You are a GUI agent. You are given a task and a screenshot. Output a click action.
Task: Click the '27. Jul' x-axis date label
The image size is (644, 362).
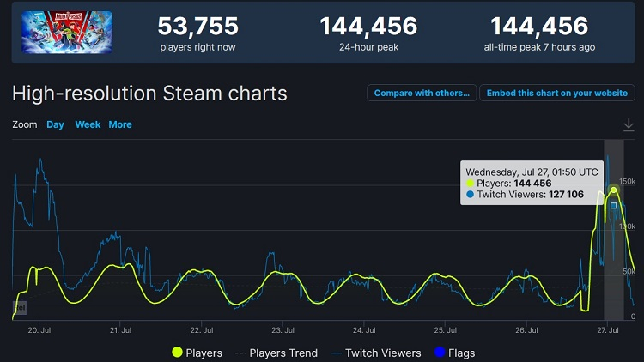pos(610,329)
